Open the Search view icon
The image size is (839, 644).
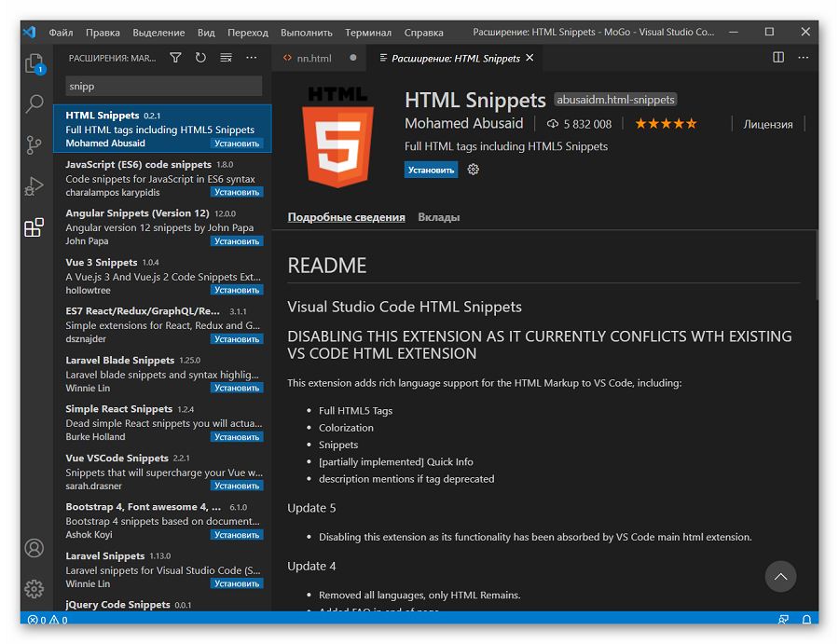tap(34, 103)
